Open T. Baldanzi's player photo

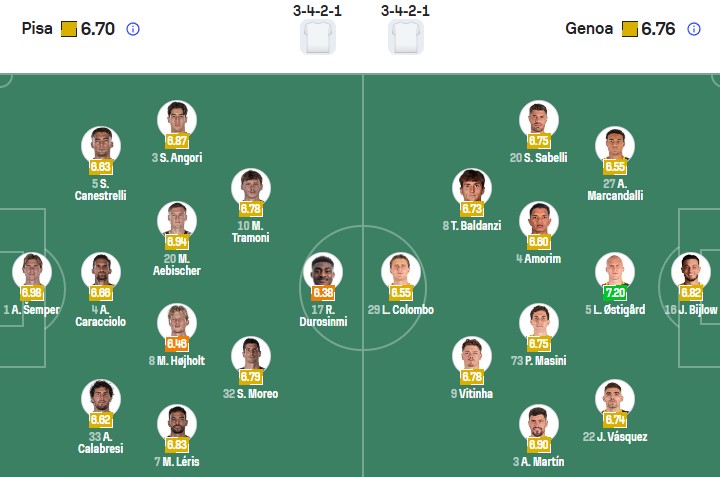pos(472,188)
